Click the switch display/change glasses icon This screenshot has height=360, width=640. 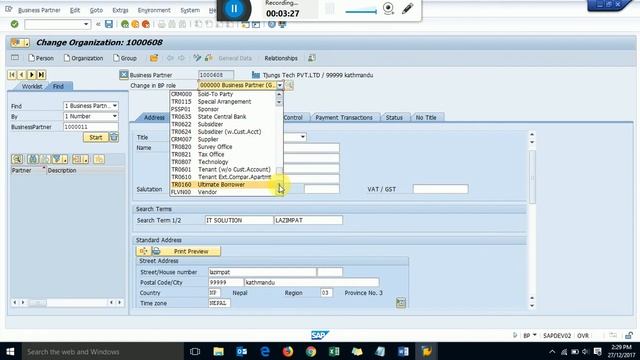tap(197, 58)
